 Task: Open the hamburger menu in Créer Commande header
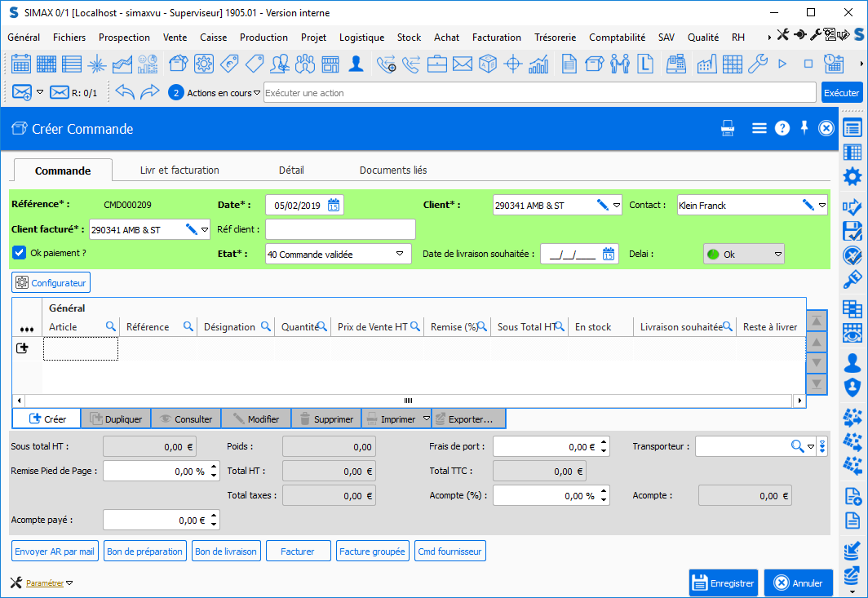coord(759,128)
